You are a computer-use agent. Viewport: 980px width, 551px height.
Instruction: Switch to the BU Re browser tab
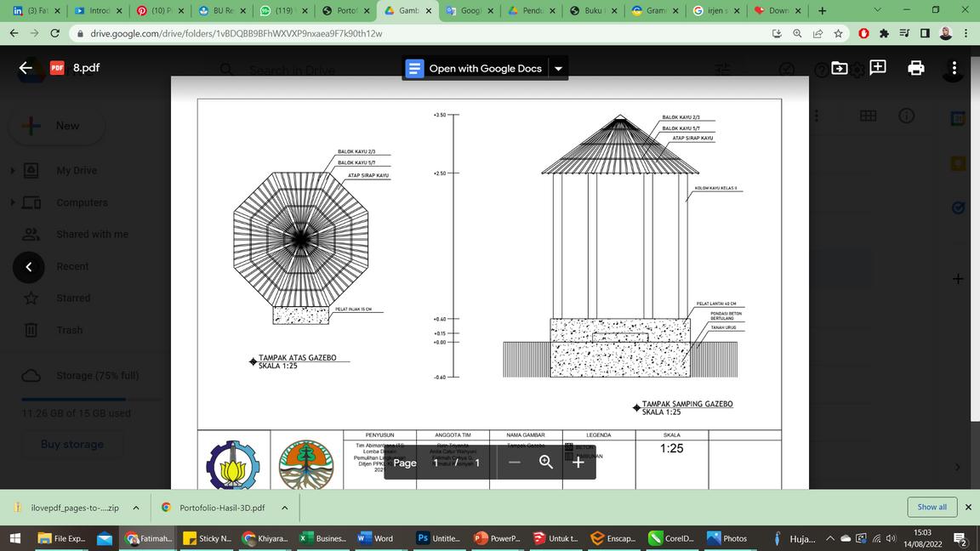(x=223, y=10)
